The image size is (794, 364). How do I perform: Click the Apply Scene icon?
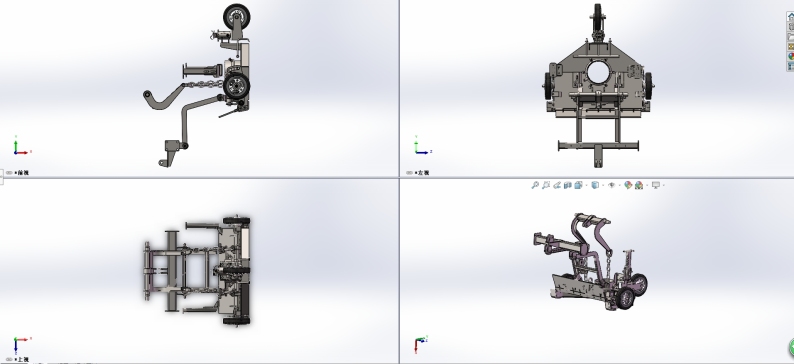639,185
